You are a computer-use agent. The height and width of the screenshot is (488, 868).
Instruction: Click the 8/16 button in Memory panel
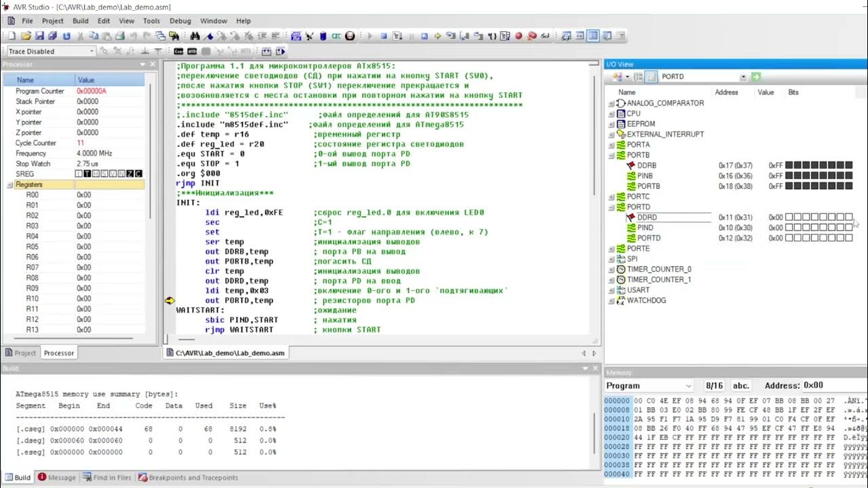tap(714, 386)
